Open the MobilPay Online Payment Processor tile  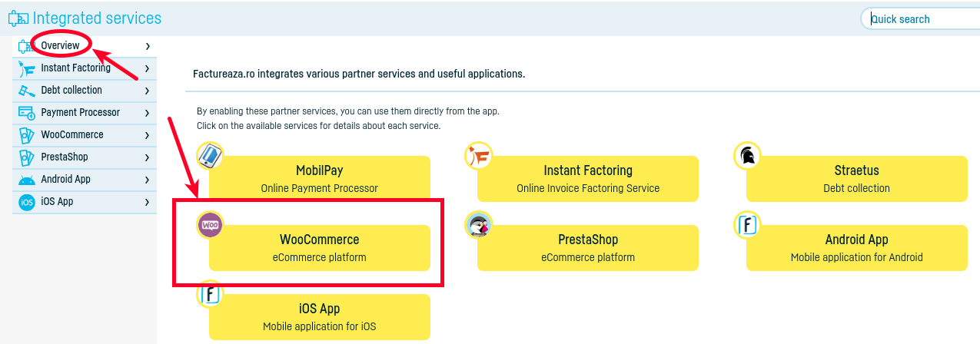(319, 179)
